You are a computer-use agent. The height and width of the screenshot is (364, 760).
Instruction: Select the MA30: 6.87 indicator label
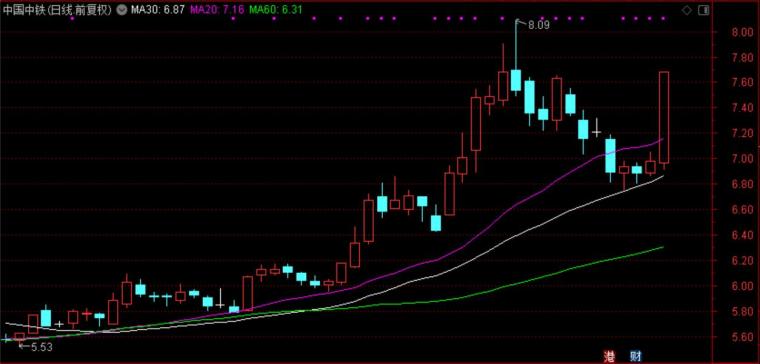tap(157, 9)
